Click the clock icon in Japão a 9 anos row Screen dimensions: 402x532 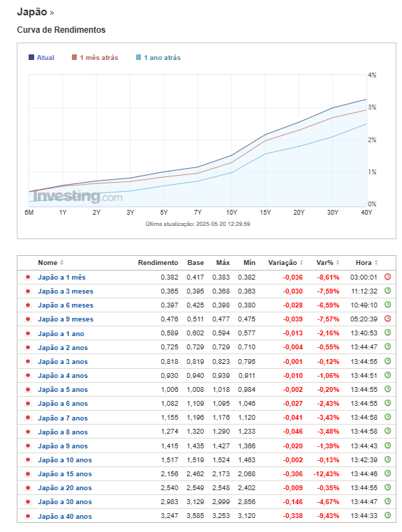(x=387, y=445)
